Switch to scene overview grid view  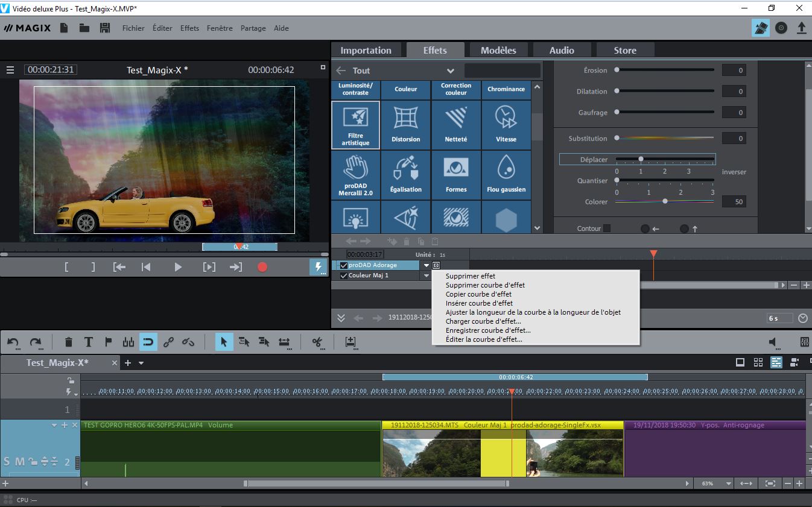(758, 362)
